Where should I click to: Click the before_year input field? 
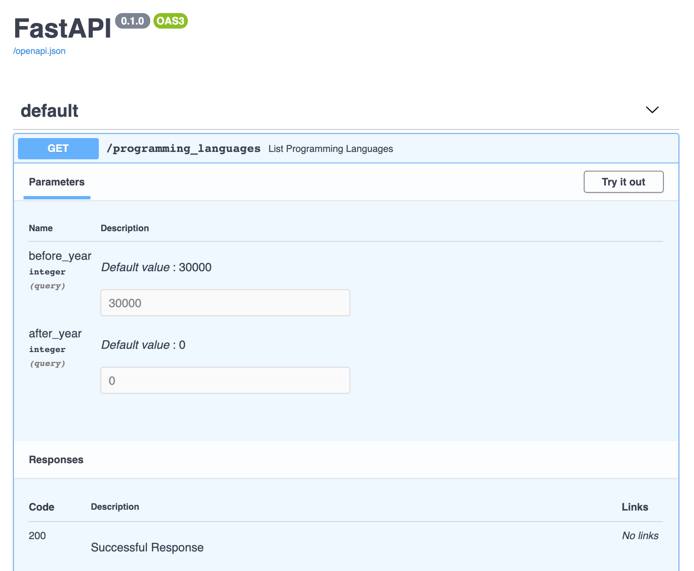click(225, 303)
